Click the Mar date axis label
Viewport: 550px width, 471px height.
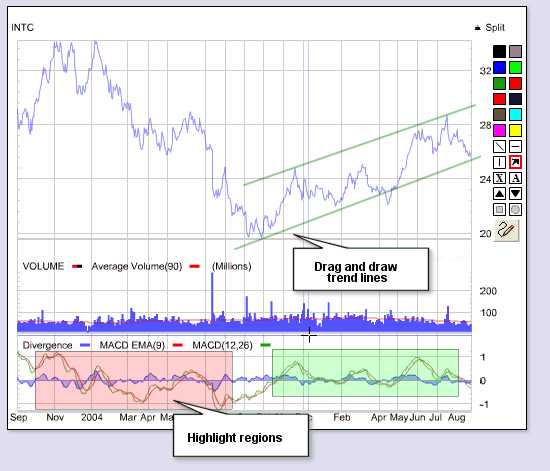point(128,417)
